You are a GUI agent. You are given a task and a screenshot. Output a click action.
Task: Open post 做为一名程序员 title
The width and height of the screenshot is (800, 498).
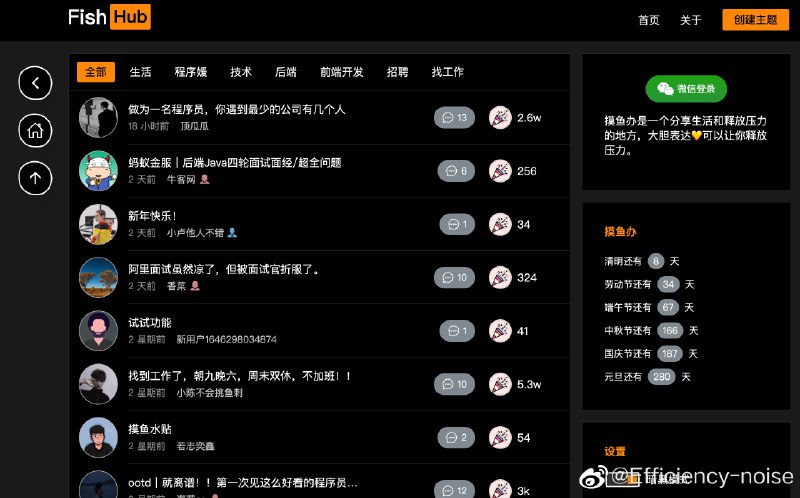pyautogui.click(x=237, y=109)
